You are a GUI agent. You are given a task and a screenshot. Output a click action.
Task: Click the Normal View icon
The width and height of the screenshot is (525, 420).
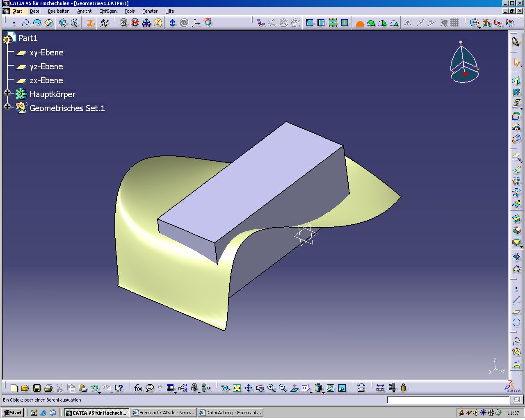(294, 388)
